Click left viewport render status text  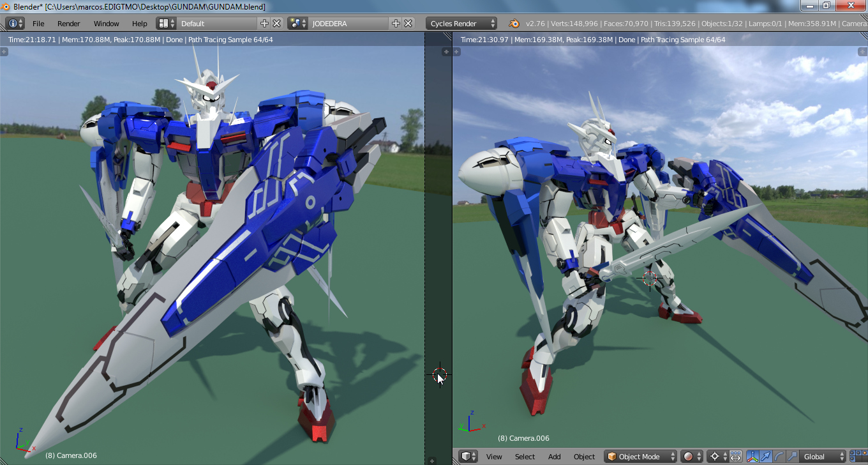(140, 40)
